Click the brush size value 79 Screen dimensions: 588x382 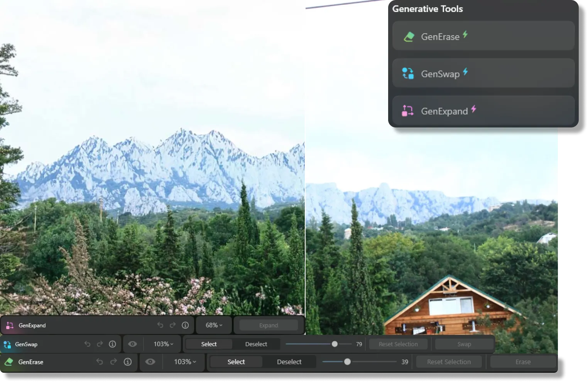tap(359, 344)
